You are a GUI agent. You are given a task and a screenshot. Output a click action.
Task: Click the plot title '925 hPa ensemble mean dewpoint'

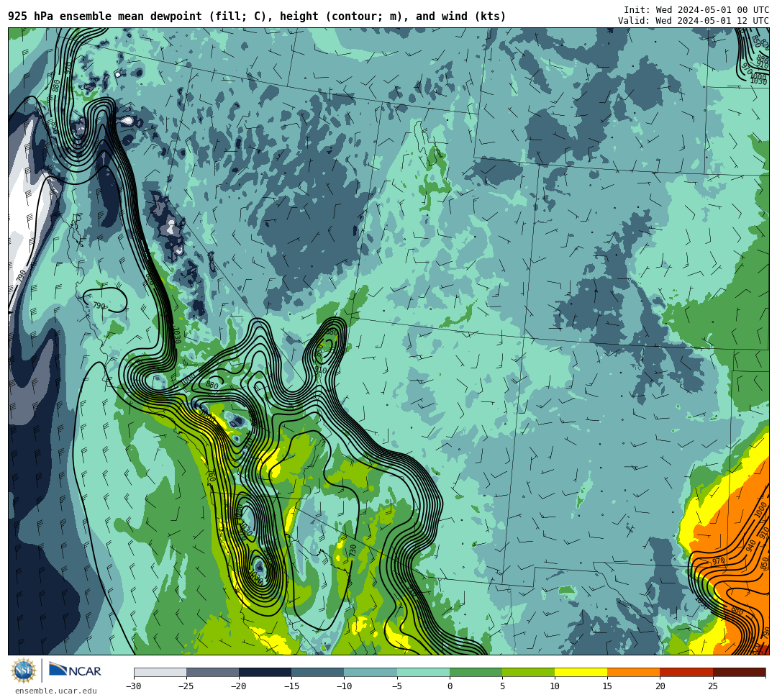point(105,17)
